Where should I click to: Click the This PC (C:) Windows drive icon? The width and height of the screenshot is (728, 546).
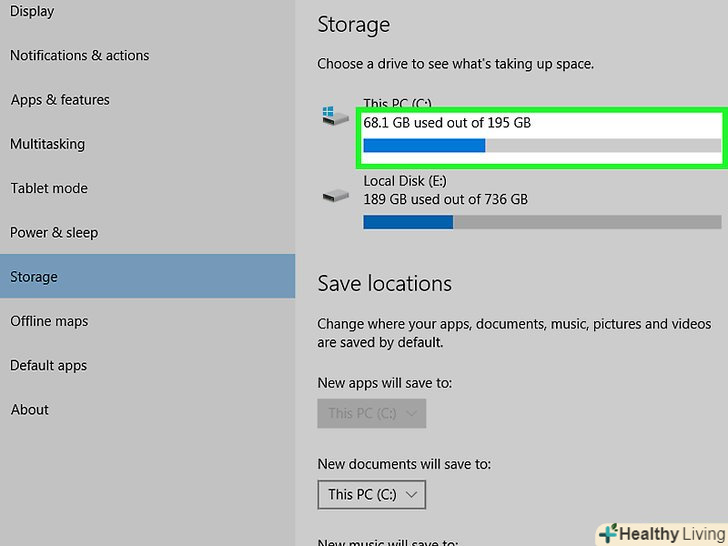click(335, 116)
